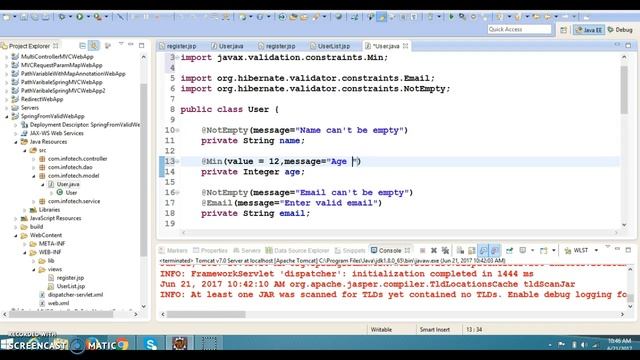Viewport: 640px width, 360px height.
Task: Click the Open Web Browser globe icon
Action: coord(338,17)
